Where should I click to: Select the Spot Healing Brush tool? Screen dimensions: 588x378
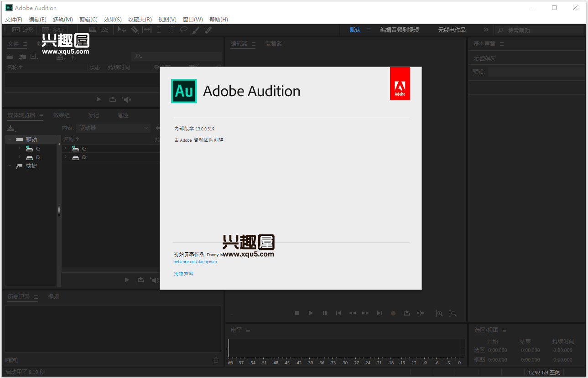click(x=208, y=30)
